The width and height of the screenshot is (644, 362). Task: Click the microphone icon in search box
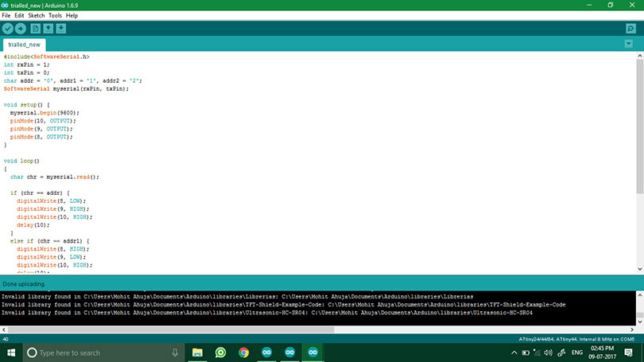point(175,353)
